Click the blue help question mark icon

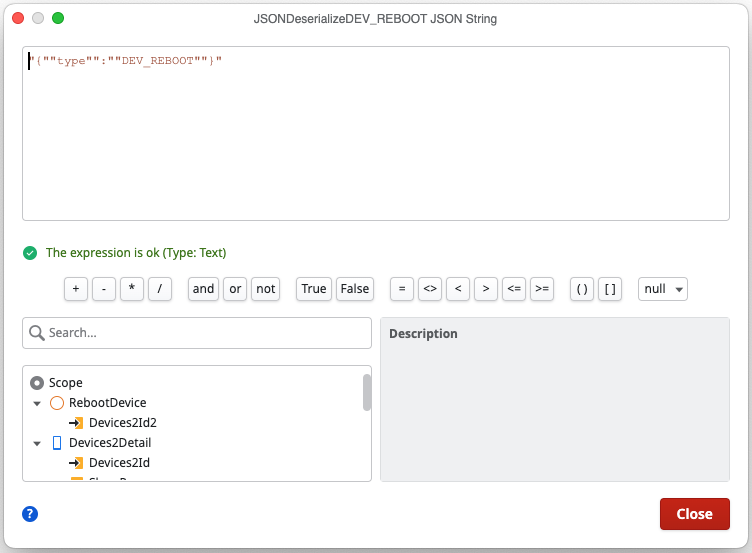[x=30, y=514]
